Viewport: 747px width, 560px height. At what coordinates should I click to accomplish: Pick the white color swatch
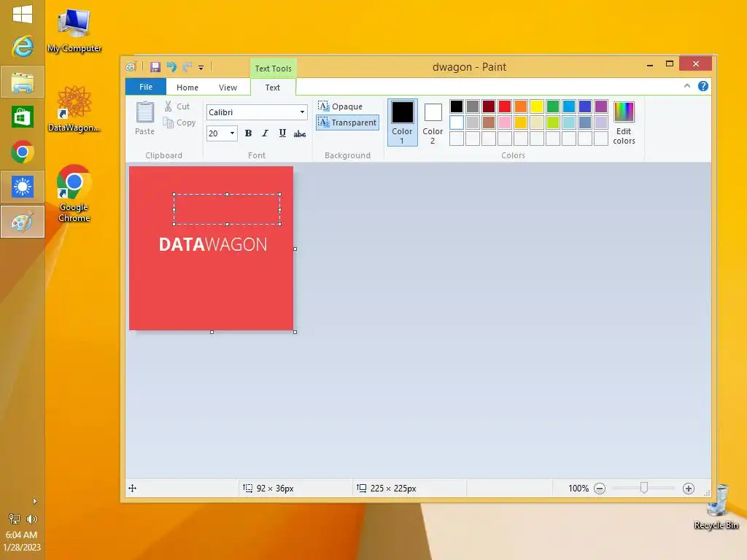tap(457, 122)
